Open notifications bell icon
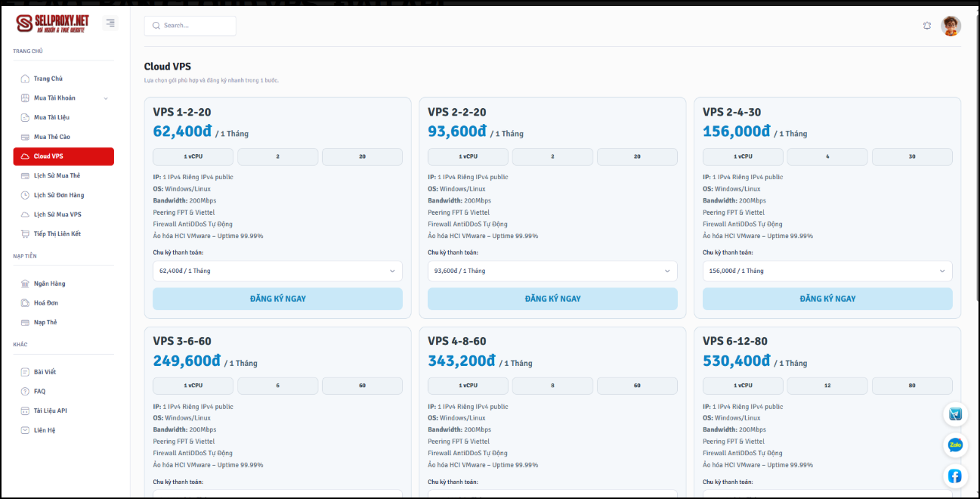 point(927,26)
